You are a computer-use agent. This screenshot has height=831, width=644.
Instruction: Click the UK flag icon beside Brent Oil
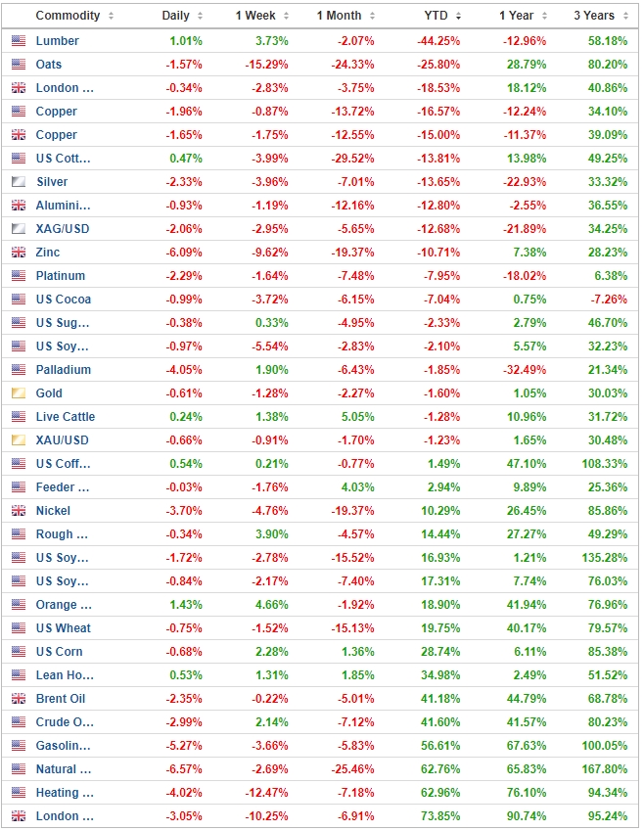(x=19, y=699)
